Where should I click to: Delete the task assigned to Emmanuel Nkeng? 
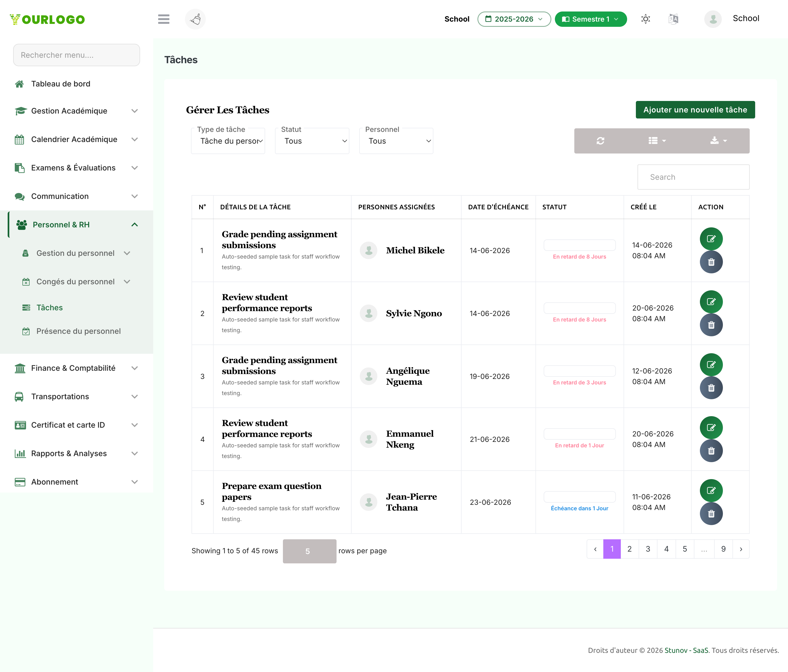[711, 451]
